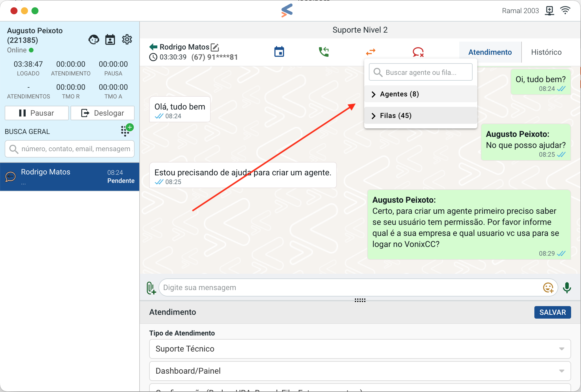Click the 'Olá, tudo bem' message
The width and height of the screenshot is (581, 392).
point(180,110)
